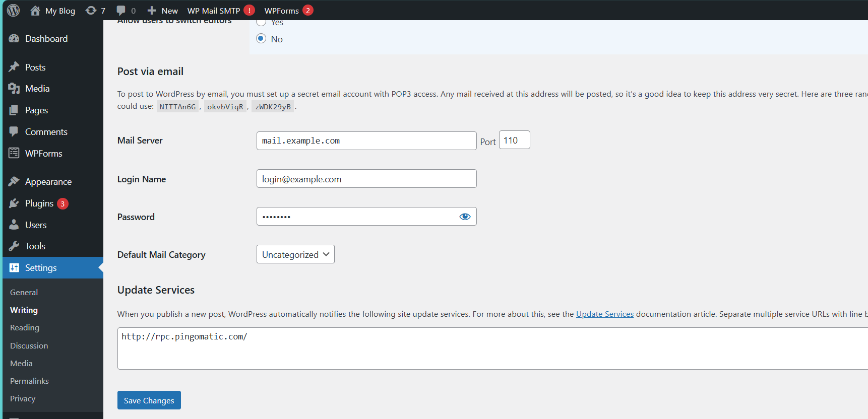Click the Posts pushpin icon
Image resolution: width=868 pixels, height=419 pixels.
point(14,67)
